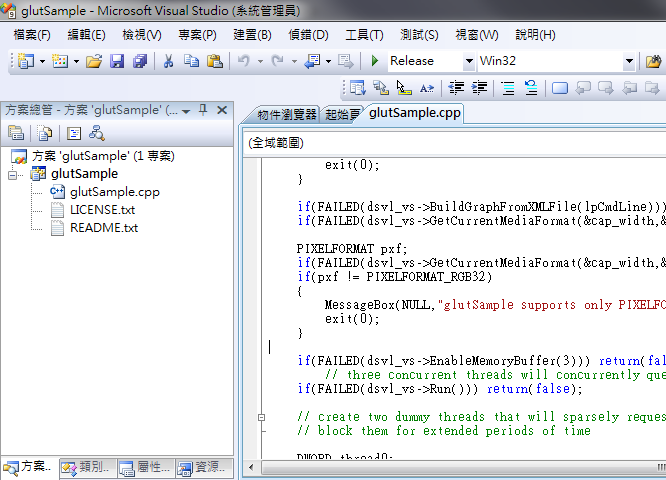Switch to the 類別 bottom panel tab
Screen dimensions: 666x480
(x=87, y=467)
